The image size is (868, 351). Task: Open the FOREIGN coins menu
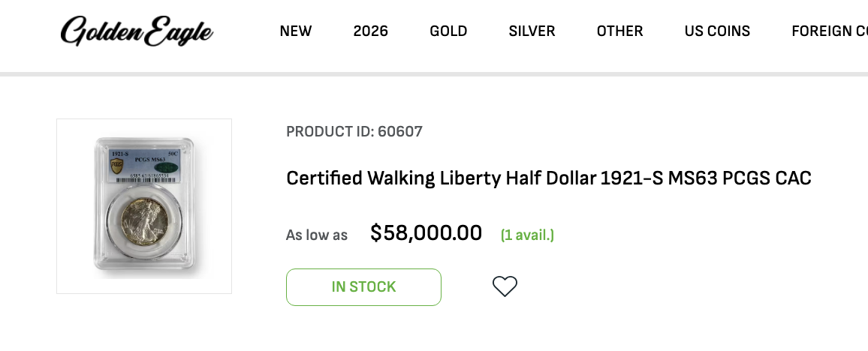point(830,31)
